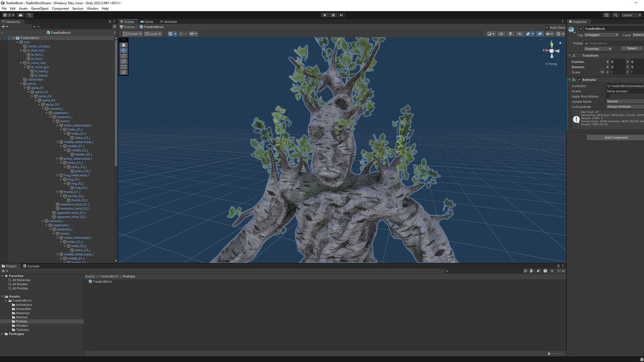
Task: Open draw mode shading dropdown
Action: point(491,34)
